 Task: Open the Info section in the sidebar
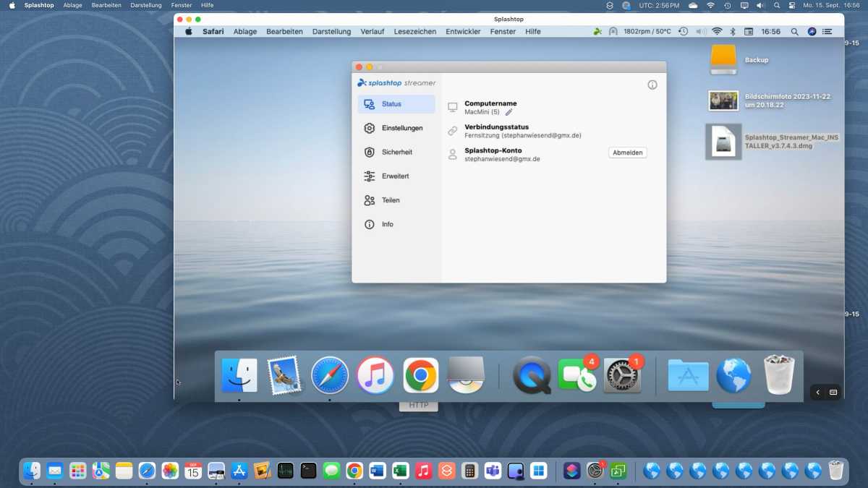pyautogui.click(x=387, y=224)
